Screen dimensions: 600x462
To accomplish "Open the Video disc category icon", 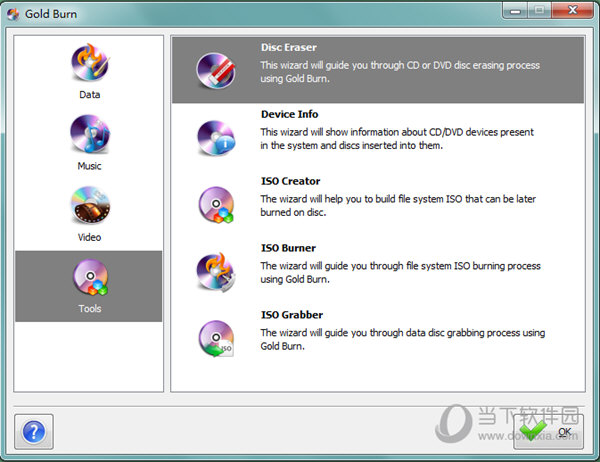I will [x=90, y=205].
